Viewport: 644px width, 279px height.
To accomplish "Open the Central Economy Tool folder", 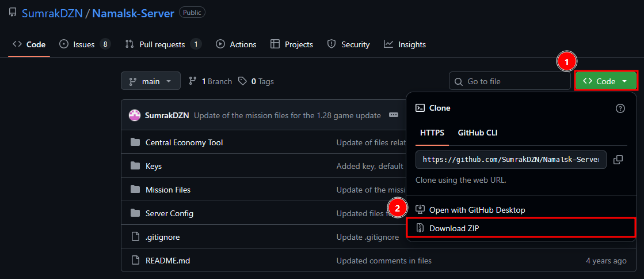I will pyautogui.click(x=184, y=142).
